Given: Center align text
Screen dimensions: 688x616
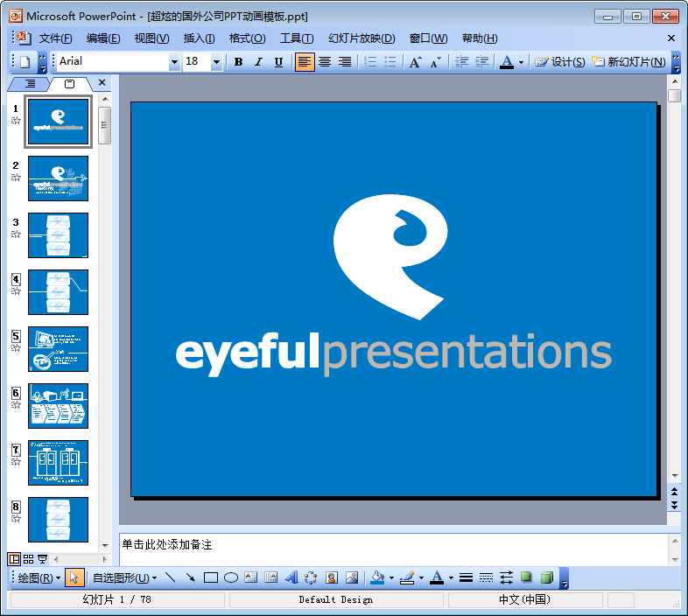Looking at the screenshot, I should coord(325,62).
